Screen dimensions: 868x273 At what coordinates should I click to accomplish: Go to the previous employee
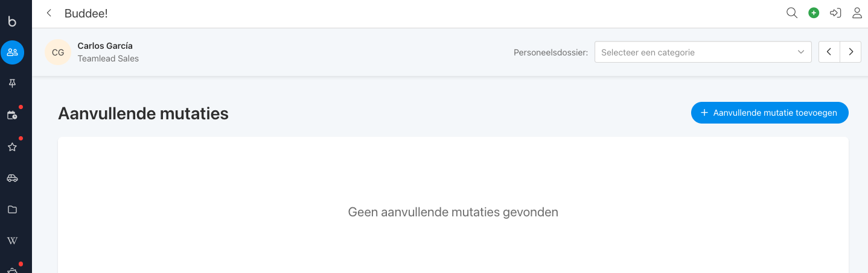point(829,52)
